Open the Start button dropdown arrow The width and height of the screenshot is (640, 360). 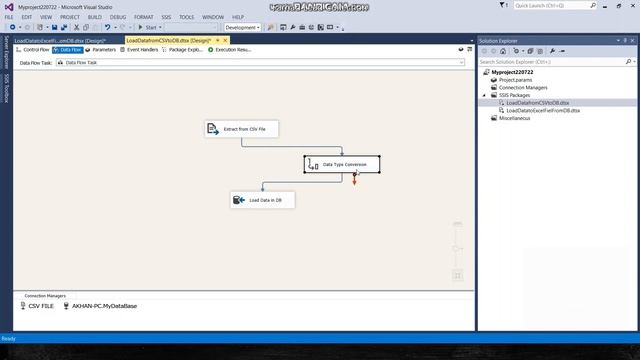(160, 27)
